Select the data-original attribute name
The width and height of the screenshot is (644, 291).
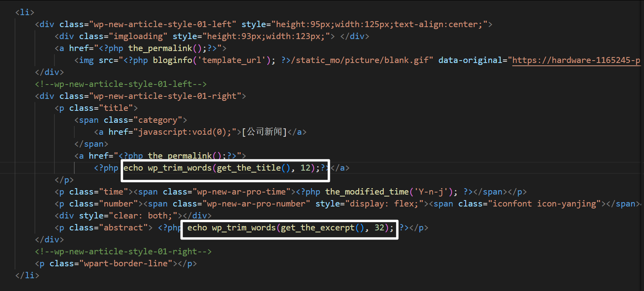(470, 60)
